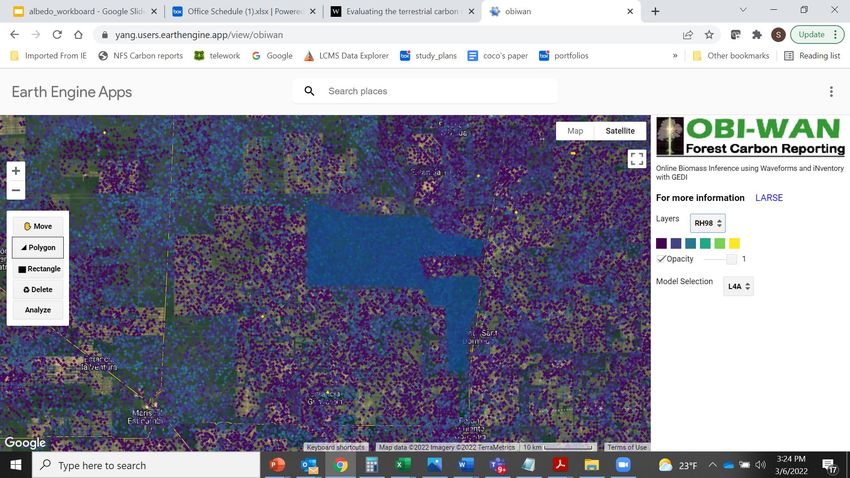Share this page icon

687,35
